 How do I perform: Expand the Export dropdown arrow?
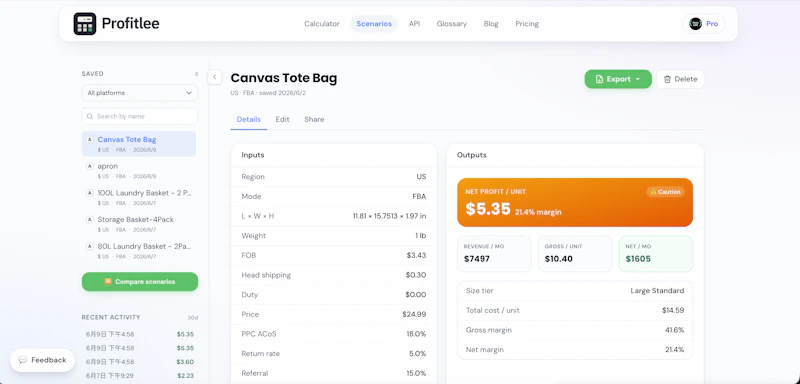click(x=638, y=79)
